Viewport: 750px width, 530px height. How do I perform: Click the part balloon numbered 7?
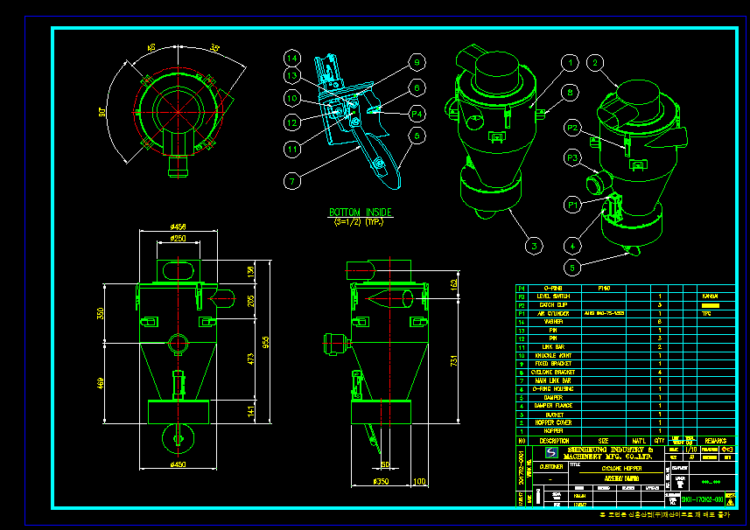(291, 181)
